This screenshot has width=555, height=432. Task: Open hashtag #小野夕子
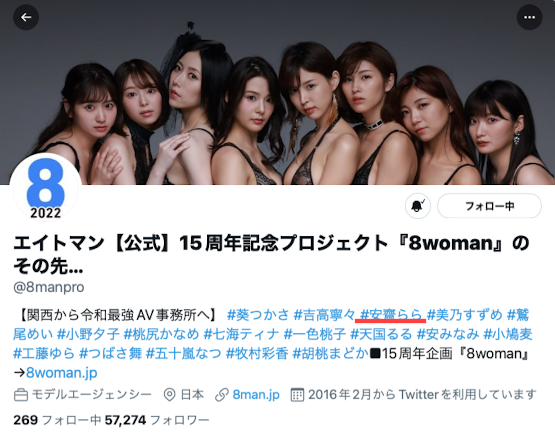[88, 334]
